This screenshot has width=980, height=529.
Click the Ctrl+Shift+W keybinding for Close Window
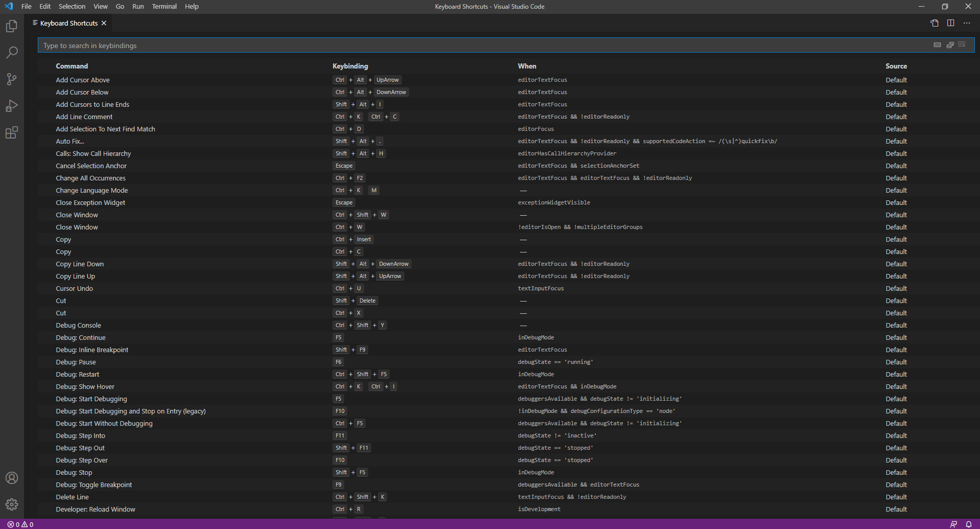pyautogui.click(x=361, y=215)
